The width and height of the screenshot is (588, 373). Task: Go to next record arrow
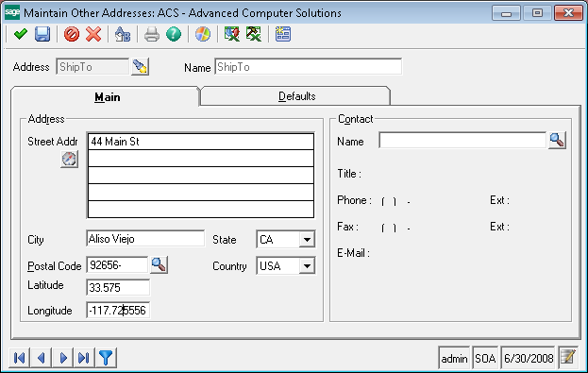(x=63, y=358)
